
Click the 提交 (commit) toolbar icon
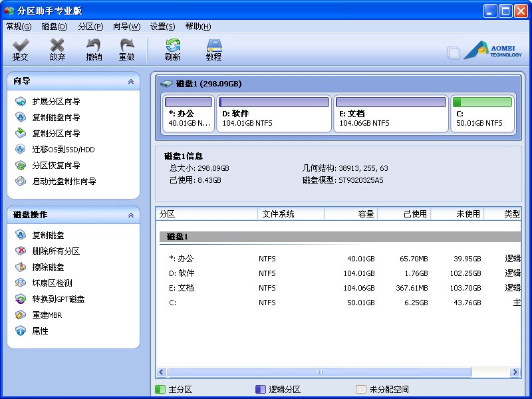pos(21,45)
